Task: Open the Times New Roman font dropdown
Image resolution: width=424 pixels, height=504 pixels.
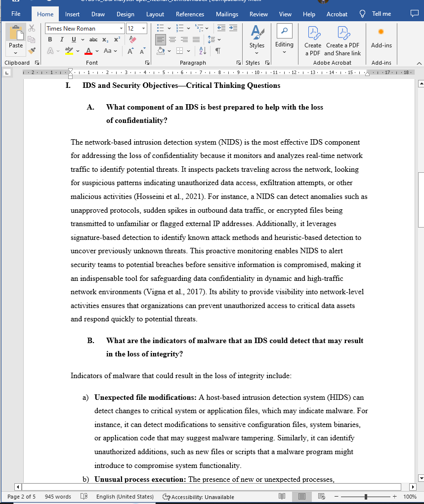Action: (121, 29)
